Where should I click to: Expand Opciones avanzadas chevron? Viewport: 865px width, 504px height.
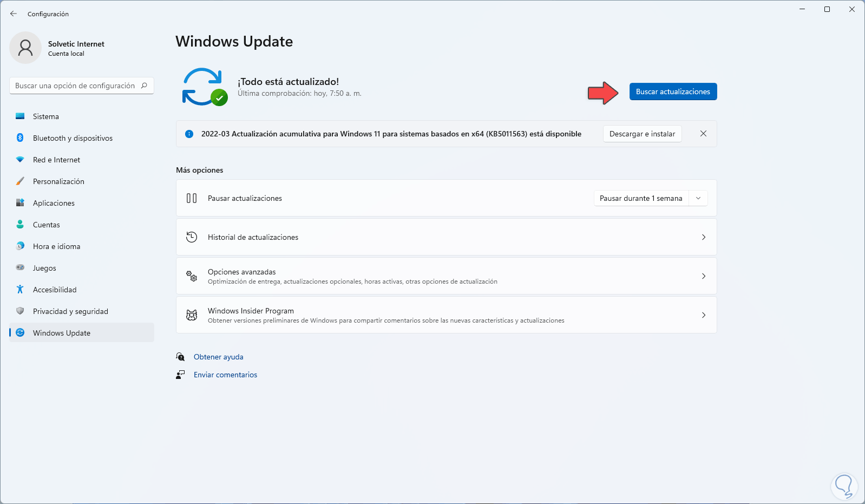704,276
